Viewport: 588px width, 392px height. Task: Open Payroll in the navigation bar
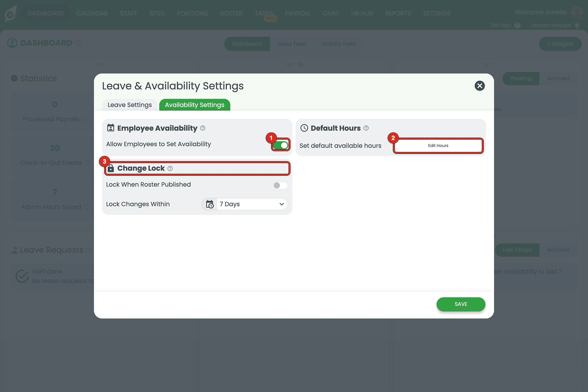coord(298,13)
